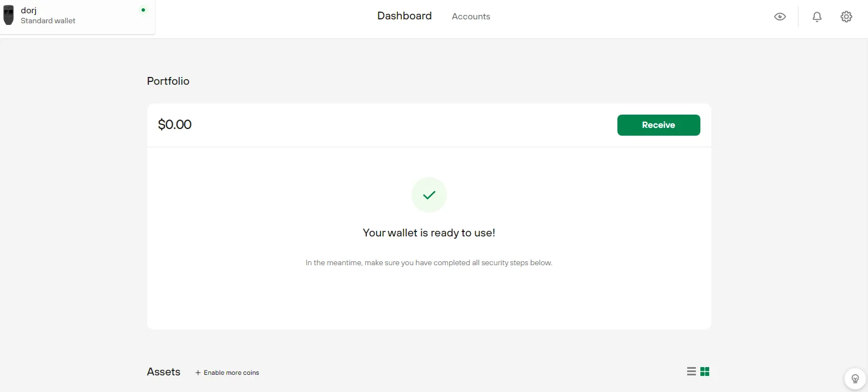Open the lightbulb guide button
The image size is (868, 392).
855,379
